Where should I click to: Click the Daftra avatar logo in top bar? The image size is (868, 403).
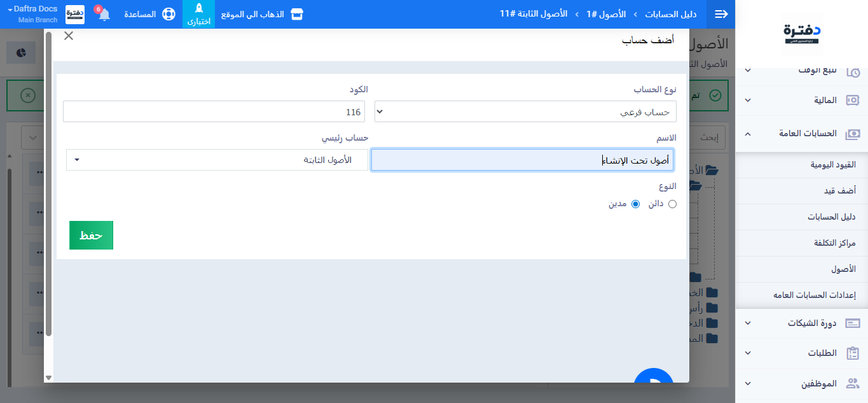point(75,14)
